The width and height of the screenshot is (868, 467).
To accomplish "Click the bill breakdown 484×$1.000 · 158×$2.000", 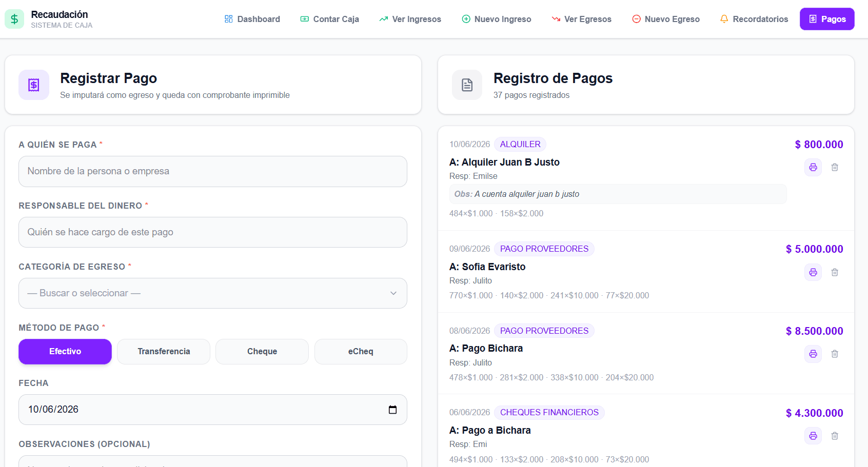I will pos(496,214).
